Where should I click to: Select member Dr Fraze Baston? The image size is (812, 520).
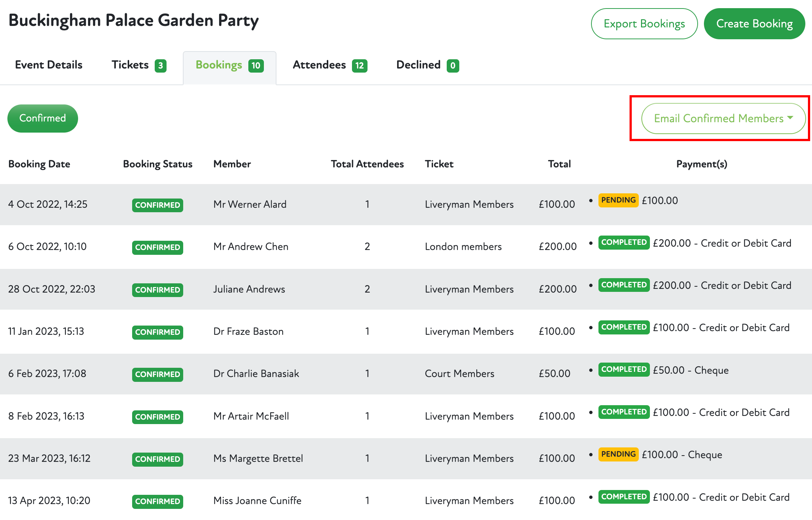[x=248, y=331]
